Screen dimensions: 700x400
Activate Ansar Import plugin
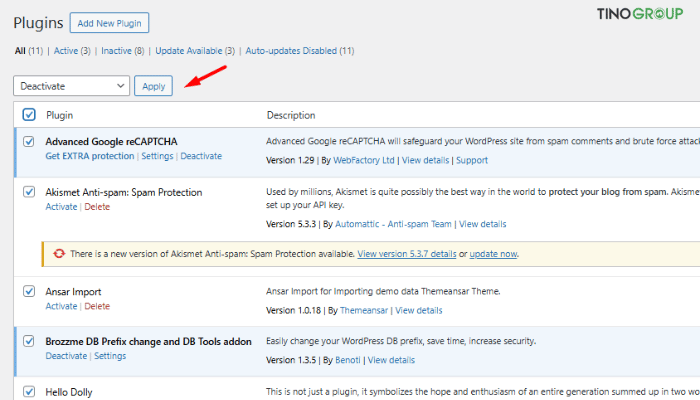[x=61, y=306]
